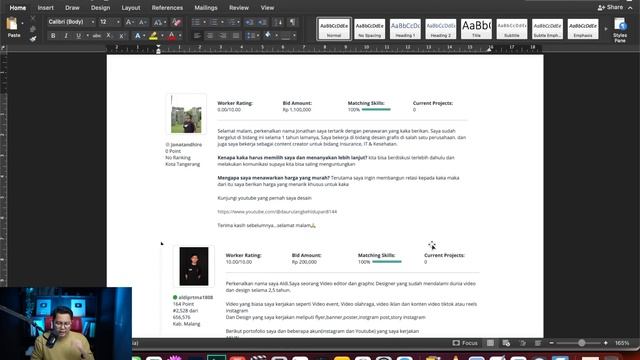Apply Text Effects with glowing A
This screenshot has height=360, width=640.
138,36
